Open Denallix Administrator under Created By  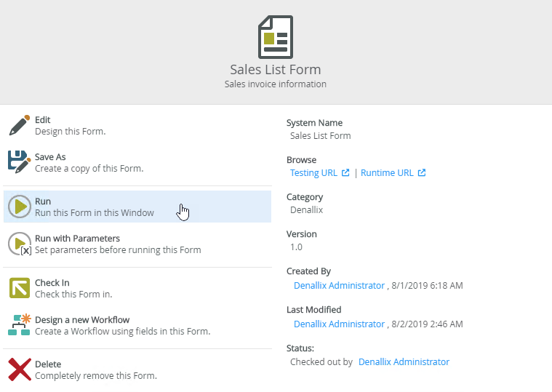(339, 286)
